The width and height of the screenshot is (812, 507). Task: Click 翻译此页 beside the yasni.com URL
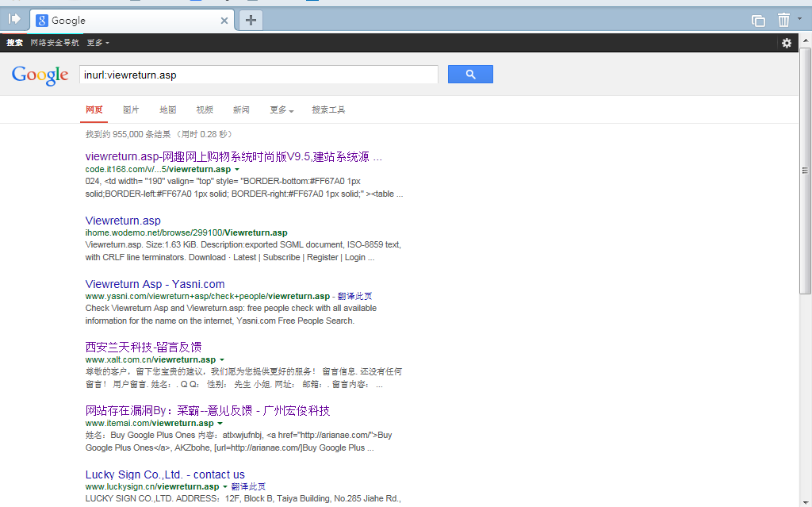354,296
